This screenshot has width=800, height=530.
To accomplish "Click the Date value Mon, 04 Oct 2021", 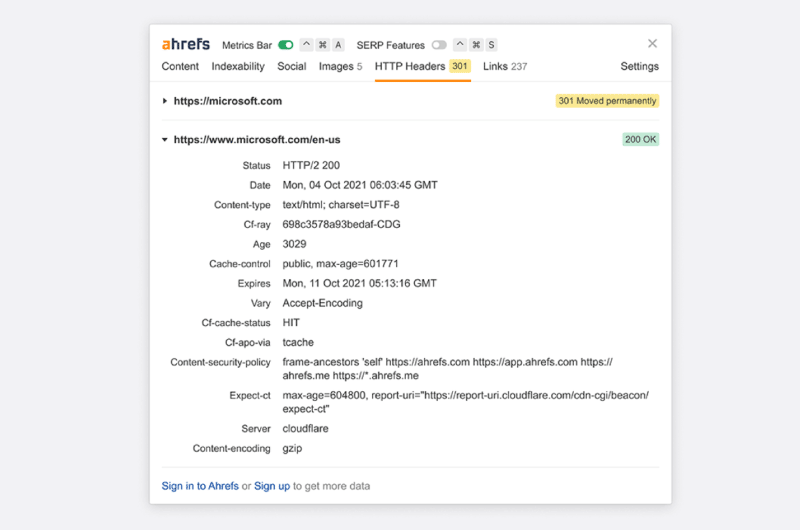I will [360, 185].
